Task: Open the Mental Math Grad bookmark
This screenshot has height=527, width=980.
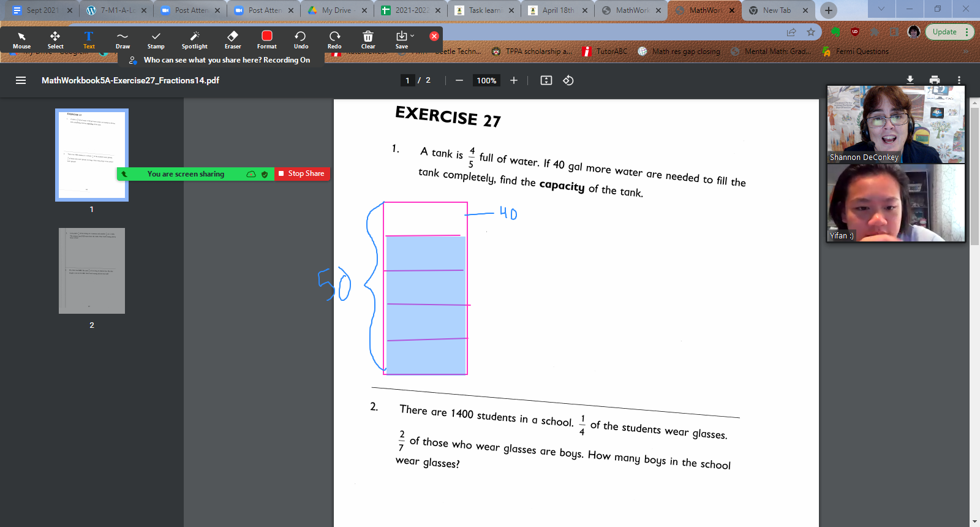Action: pyautogui.click(x=771, y=51)
